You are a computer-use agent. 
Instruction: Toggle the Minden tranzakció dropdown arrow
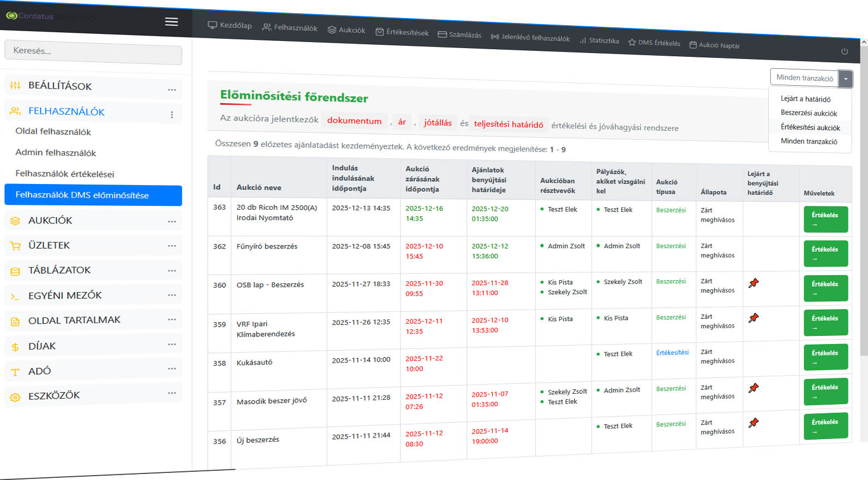click(x=845, y=79)
